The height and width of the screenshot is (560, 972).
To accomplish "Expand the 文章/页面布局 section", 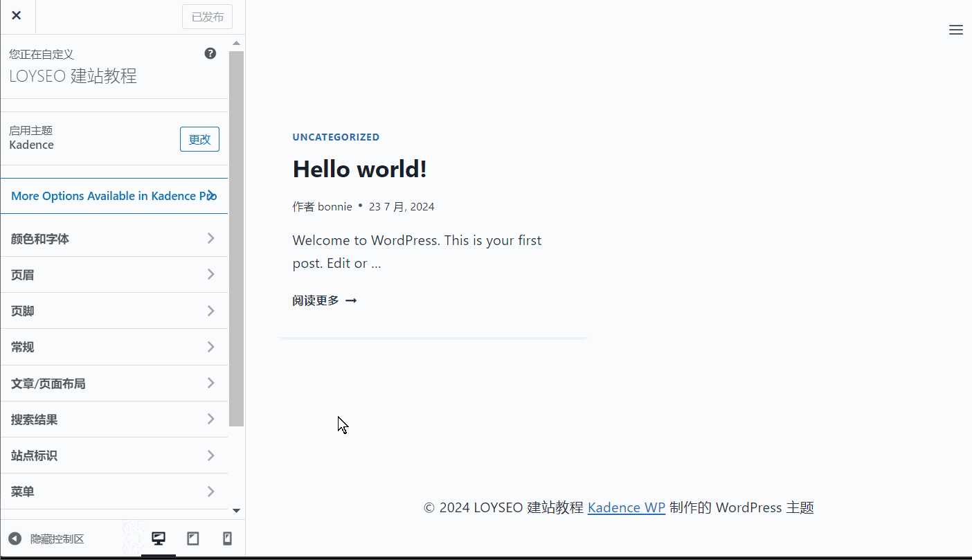I will click(x=114, y=383).
